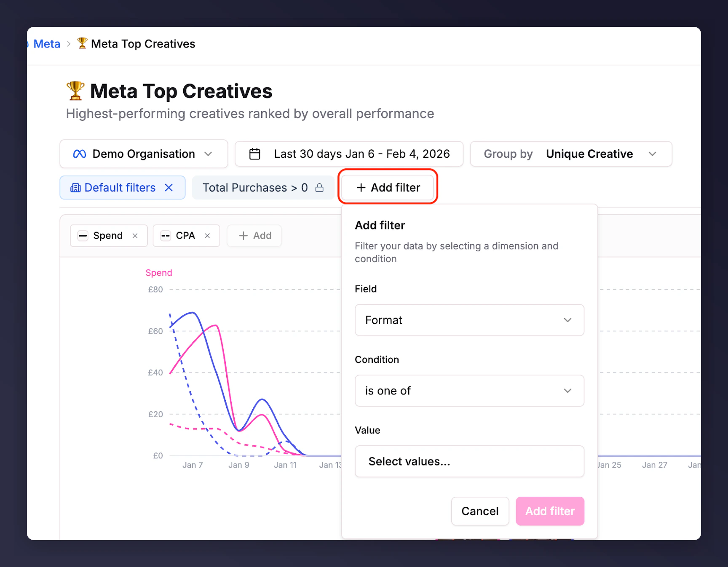Open the Meta breadcrumb link
728x567 pixels.
pos(47,44)
